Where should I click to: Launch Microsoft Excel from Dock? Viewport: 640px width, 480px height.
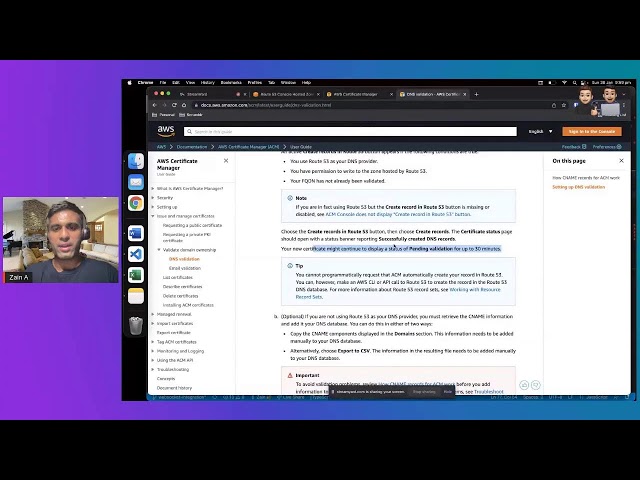(x=136, y=276)
